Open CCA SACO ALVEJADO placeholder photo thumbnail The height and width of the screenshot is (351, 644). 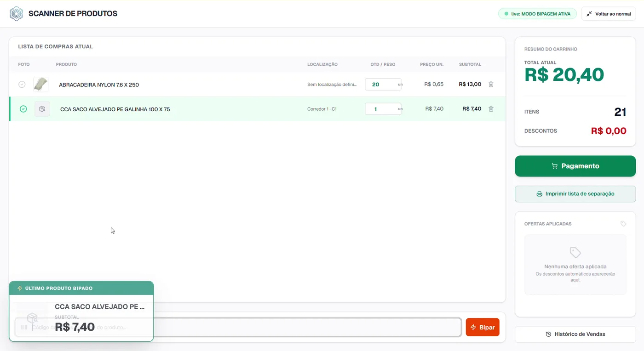(x=42, y=109)
